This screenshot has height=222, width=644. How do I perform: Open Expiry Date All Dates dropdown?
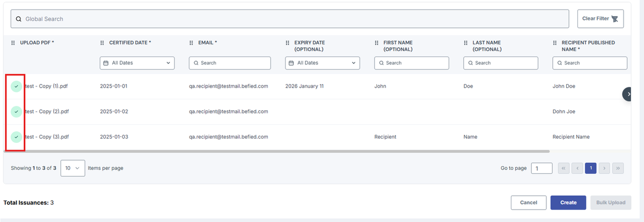tap(323, 63)
